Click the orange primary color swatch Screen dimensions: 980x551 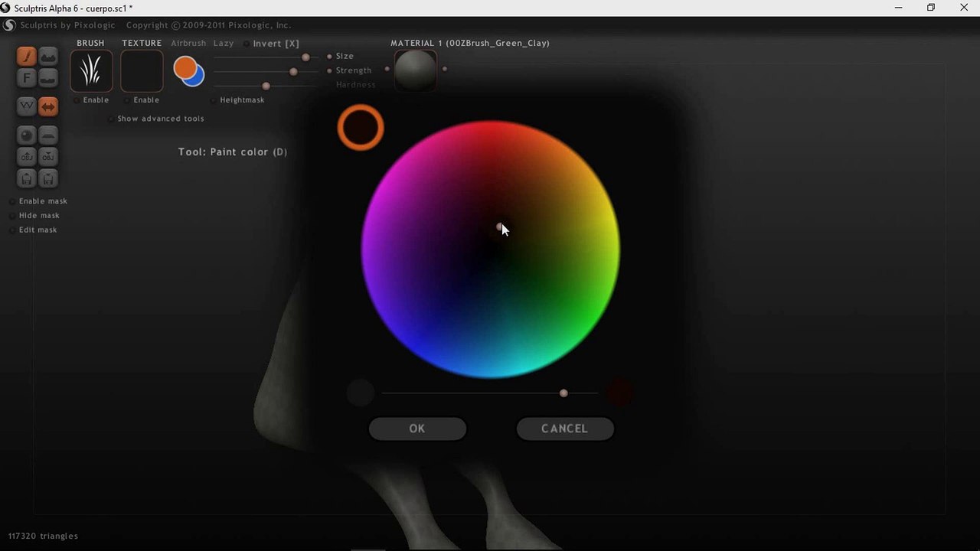[185, 67]
